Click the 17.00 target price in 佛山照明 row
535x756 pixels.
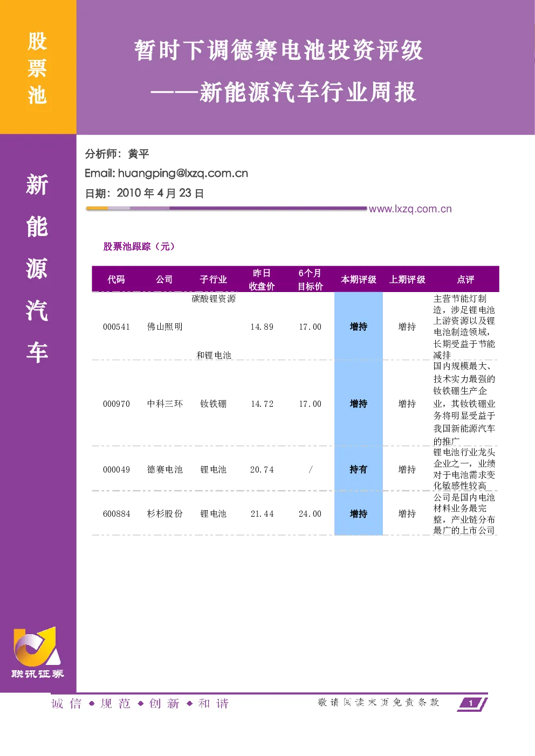310,327
